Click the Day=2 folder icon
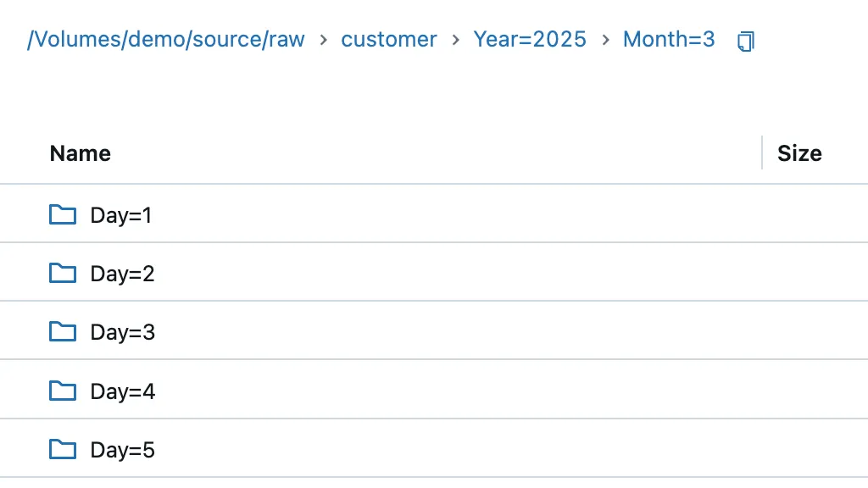Image resolution: width=868 pixels, height=488 pixels. coord(63,273)
